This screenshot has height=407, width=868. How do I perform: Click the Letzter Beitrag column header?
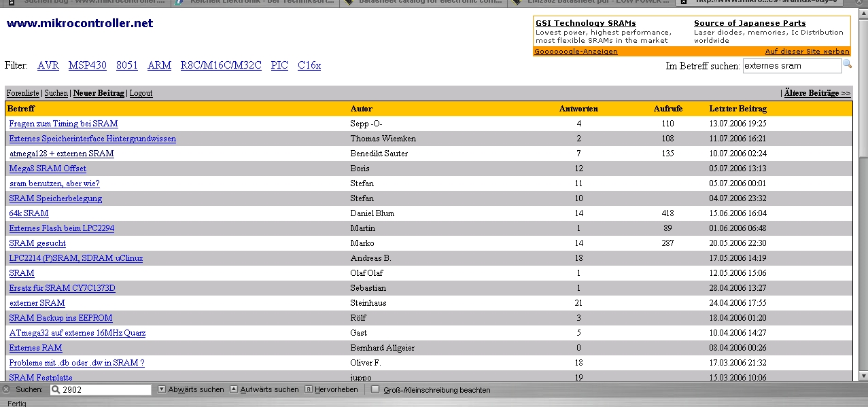[x=738, y=109]
